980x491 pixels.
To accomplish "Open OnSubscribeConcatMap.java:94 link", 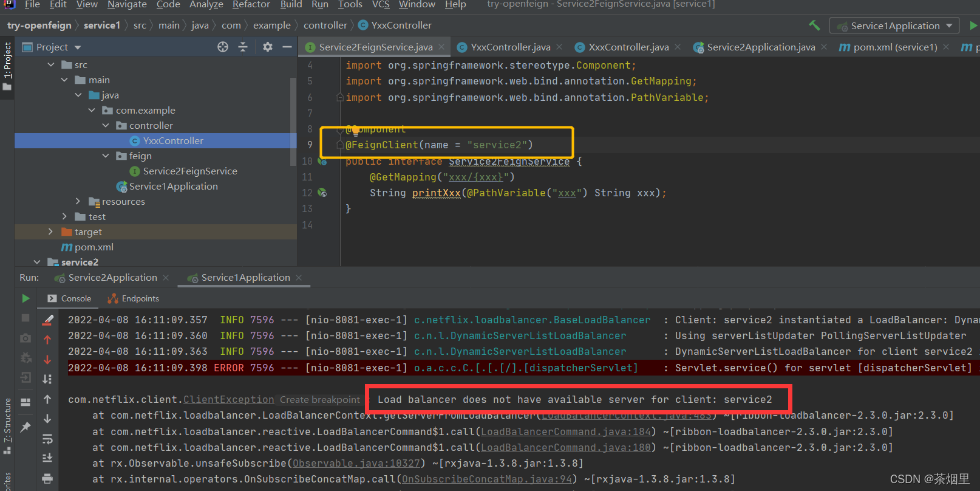I will point(487,479).
